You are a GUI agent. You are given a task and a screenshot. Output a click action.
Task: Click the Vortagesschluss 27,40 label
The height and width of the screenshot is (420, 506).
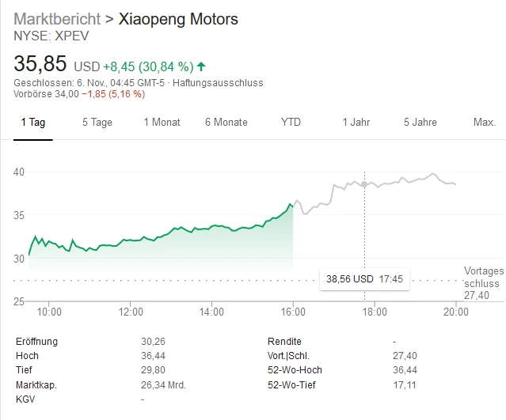(x=481, y=282)
